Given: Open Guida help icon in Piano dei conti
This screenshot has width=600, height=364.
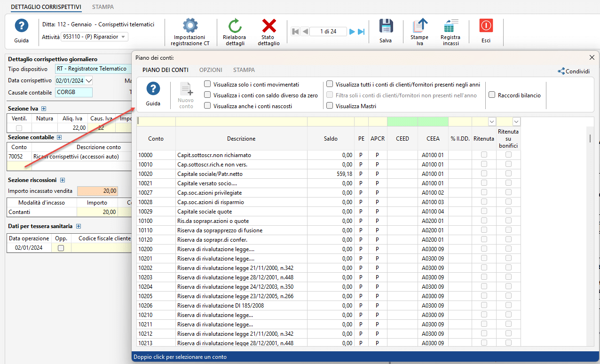Looking at the screenshot, I should pos(153,89).
